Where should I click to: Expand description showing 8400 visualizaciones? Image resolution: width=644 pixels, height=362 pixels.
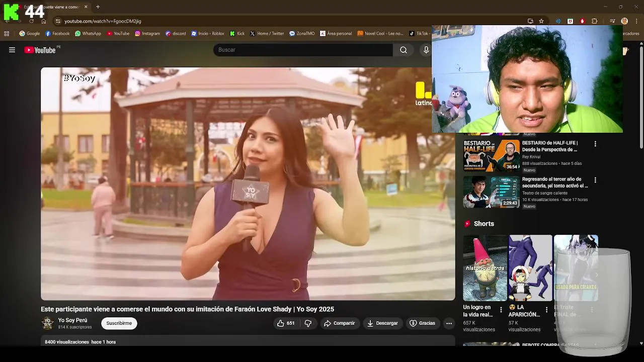[248, 342]
